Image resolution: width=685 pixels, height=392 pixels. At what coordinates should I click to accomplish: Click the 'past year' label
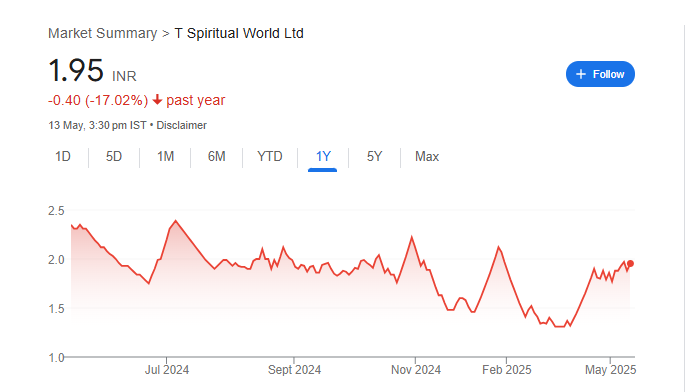[195, 101]
